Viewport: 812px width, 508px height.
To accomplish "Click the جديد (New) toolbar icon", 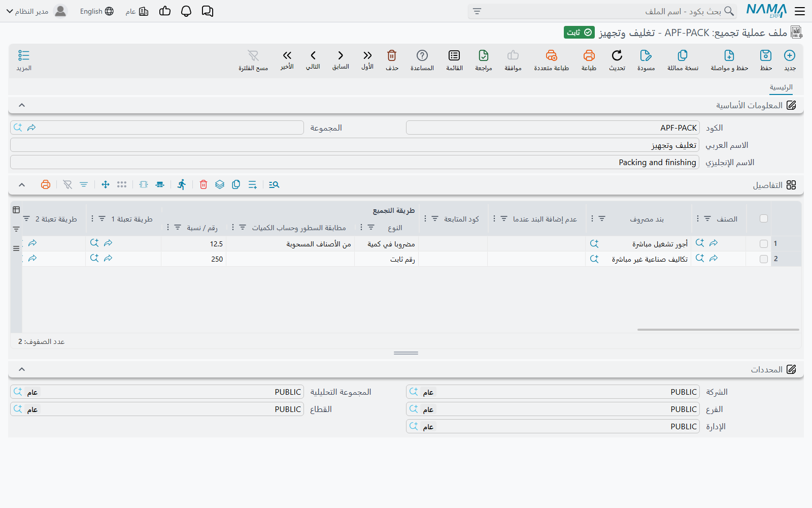I will click(x=790, y=55).
